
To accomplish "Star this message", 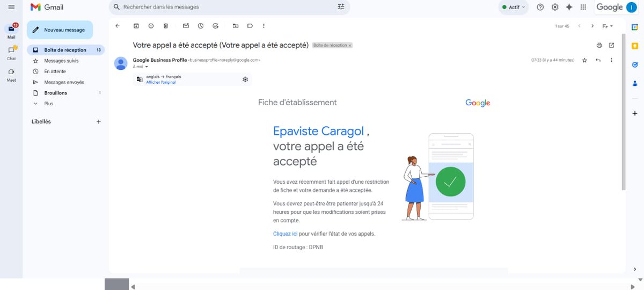I will (x=584, y=60).
